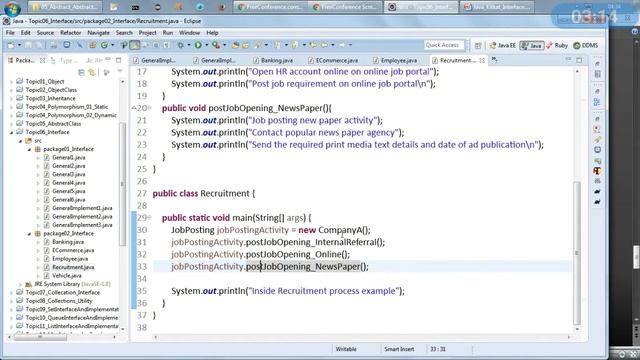Open the Source menu
The image size is (640, 360).
coord(45,33)
